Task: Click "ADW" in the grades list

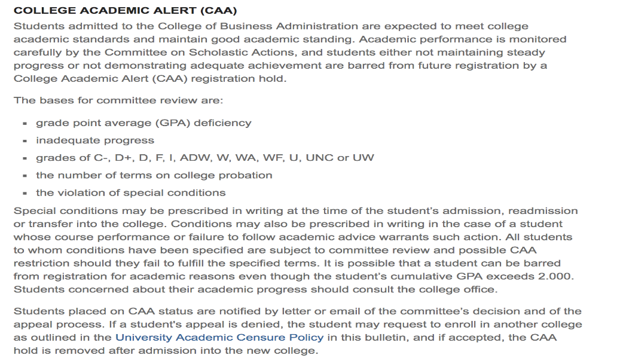Action: click(x=193, y=158)
